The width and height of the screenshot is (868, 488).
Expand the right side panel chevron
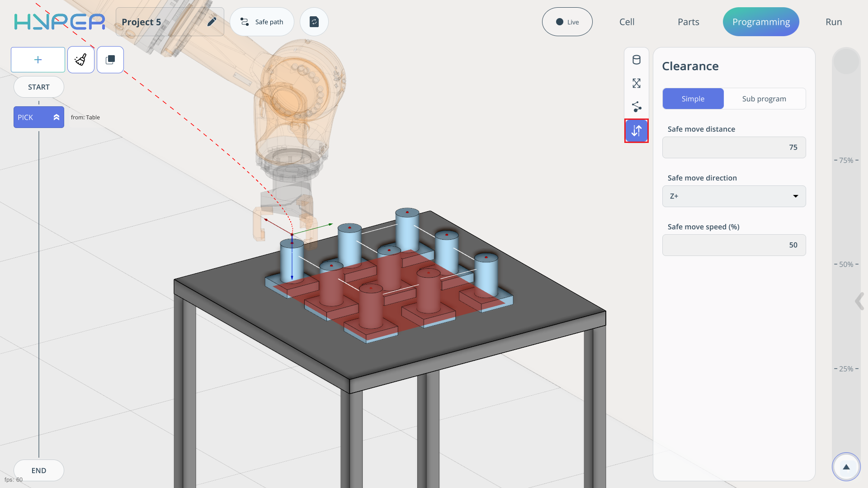pos(859,301)
